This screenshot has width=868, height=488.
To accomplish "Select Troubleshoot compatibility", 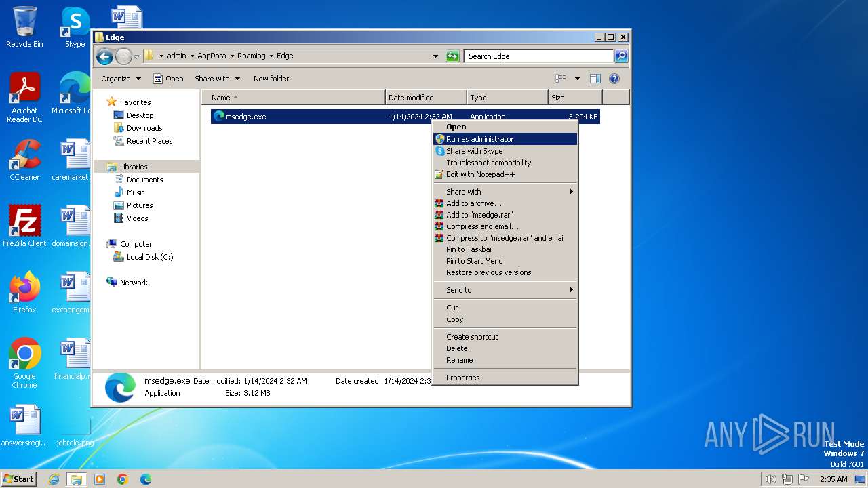I will pyautogui.click(x=505, y=163).
